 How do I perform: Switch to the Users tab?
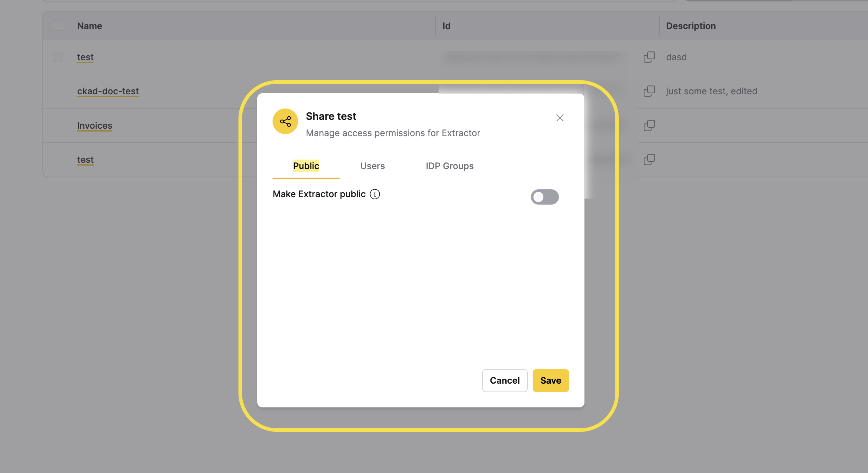[372, 166]
